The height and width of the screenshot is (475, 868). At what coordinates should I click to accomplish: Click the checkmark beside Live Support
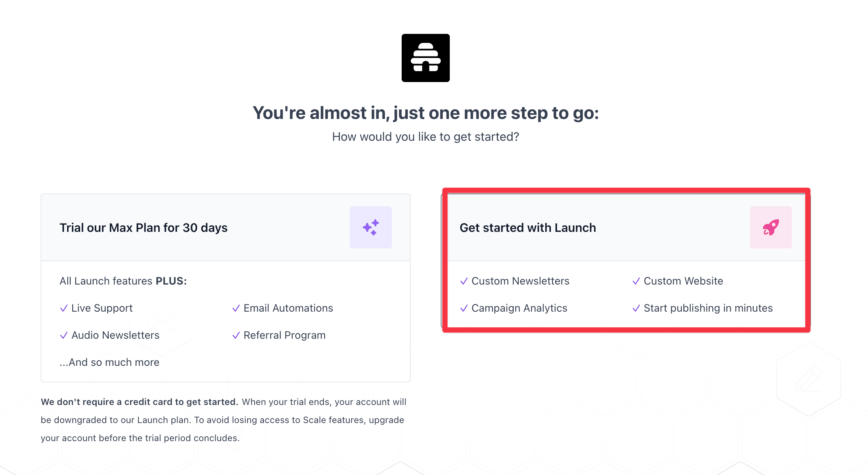pos(64,308)
